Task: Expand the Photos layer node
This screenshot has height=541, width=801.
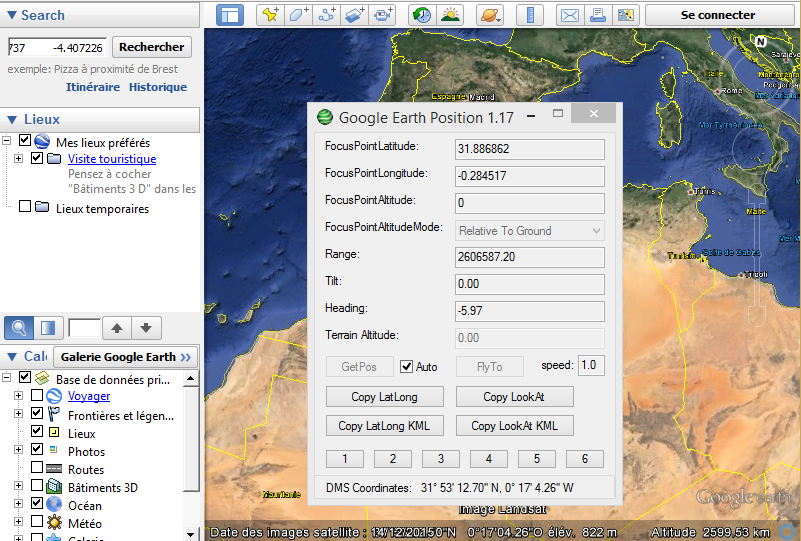Action: [x=18, y=450]
